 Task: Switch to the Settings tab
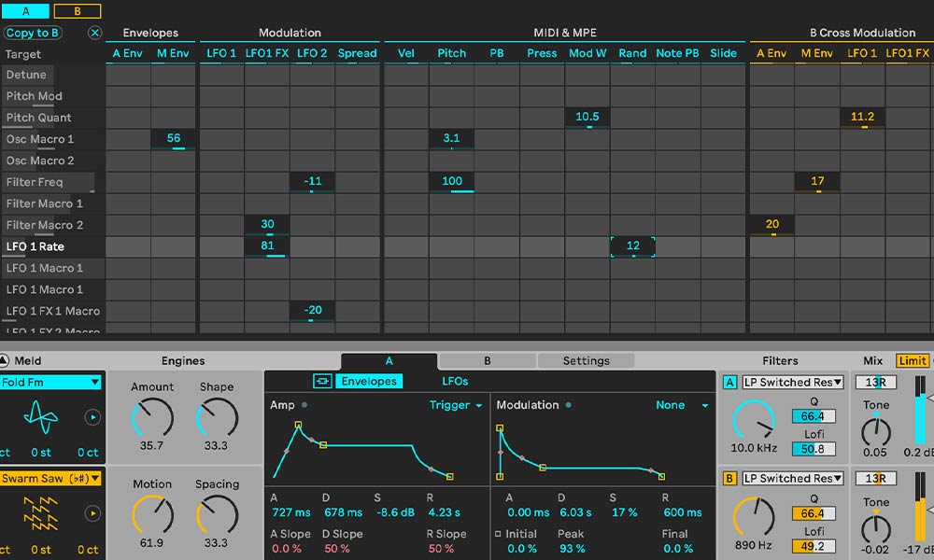pyautogui.click(x=587, y=360)
